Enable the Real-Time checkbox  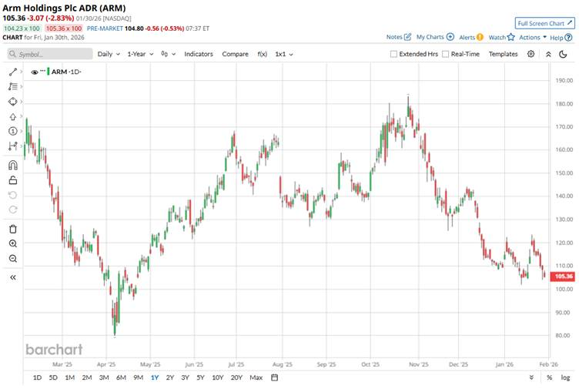(445, 55)
